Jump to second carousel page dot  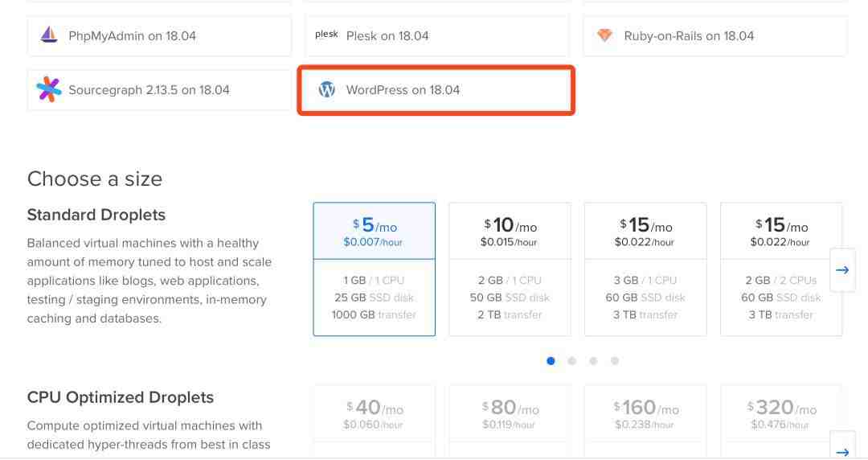point(571,361)
